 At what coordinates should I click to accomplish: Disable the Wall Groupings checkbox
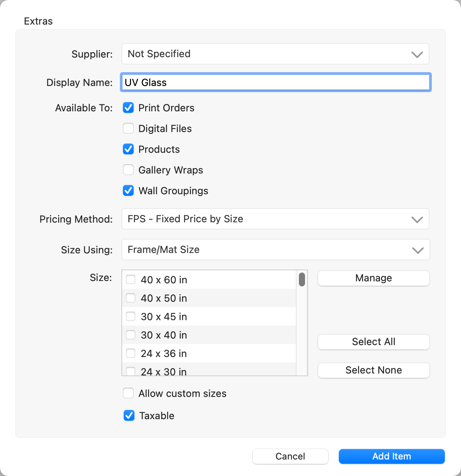128,191
